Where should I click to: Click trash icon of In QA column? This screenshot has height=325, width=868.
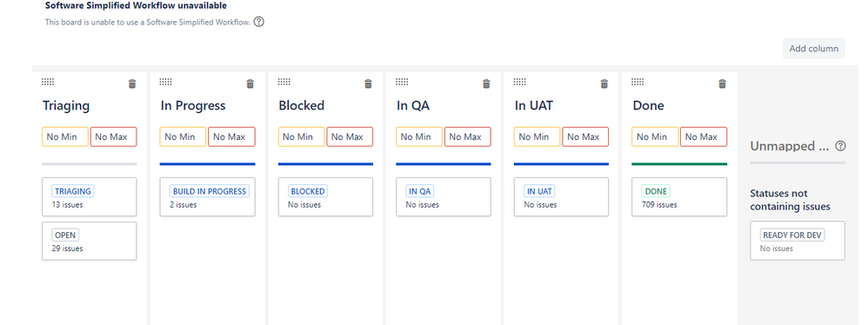[486, 84]
